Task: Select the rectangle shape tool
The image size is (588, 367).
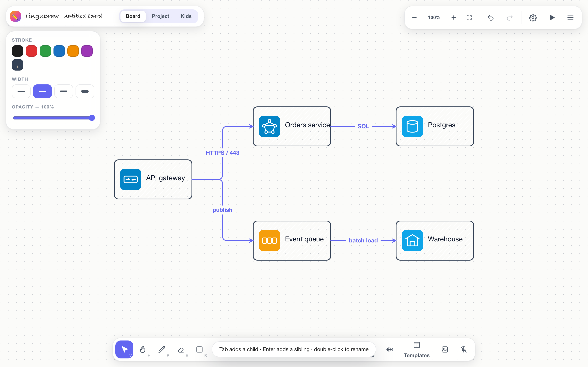Action: 199,349
